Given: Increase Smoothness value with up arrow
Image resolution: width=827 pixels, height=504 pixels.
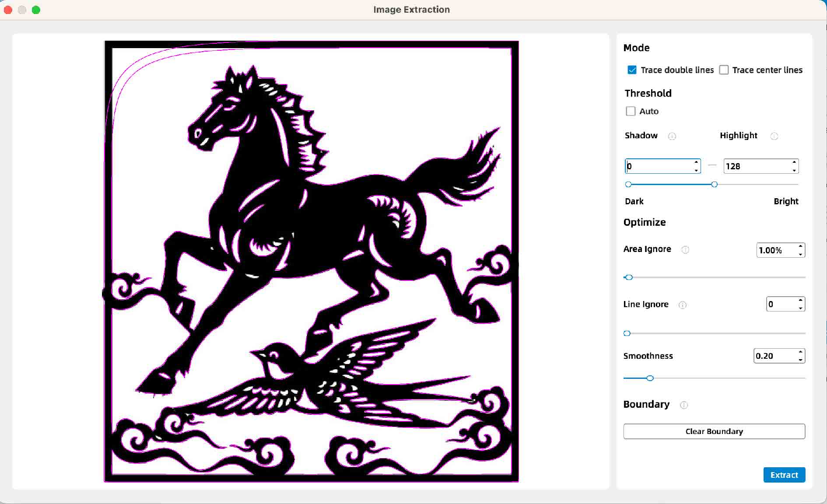Looking at the screenshot, I should tap(800, 352).
